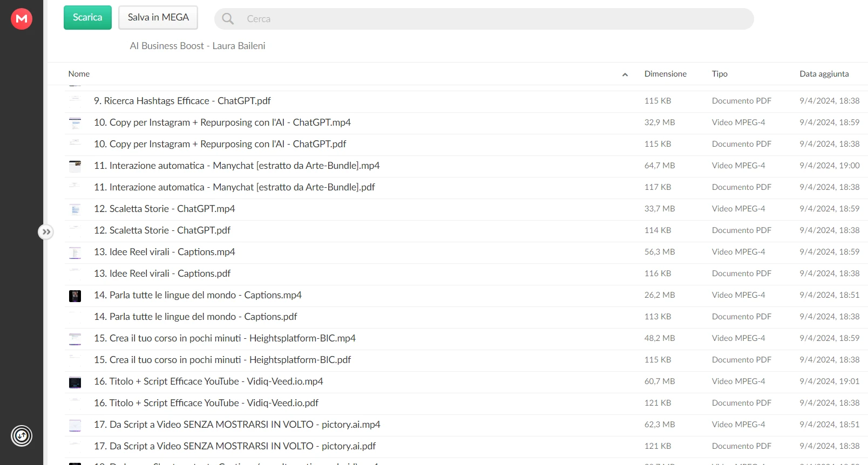Click PDF icon of 16. Titolo + Script pdf
The height and width of the screenshot is (465, 868).
tap(75, 404)
